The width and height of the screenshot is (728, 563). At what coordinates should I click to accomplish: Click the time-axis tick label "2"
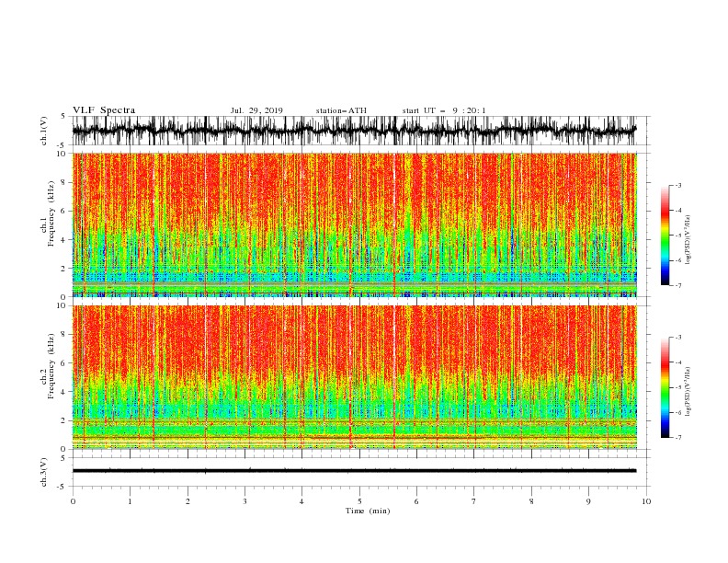[188, 501]
